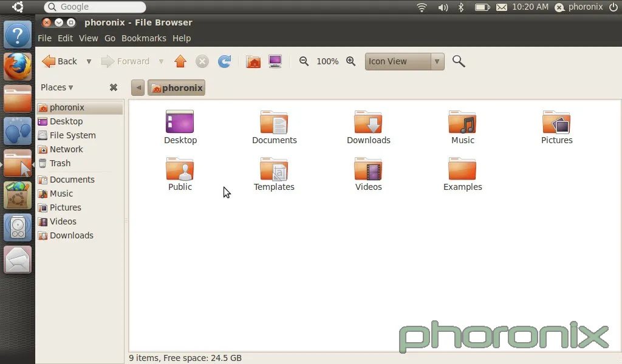Screen dimensions: 622x364
Task: Select the Music folder icon
Action: tap(462, 121)
